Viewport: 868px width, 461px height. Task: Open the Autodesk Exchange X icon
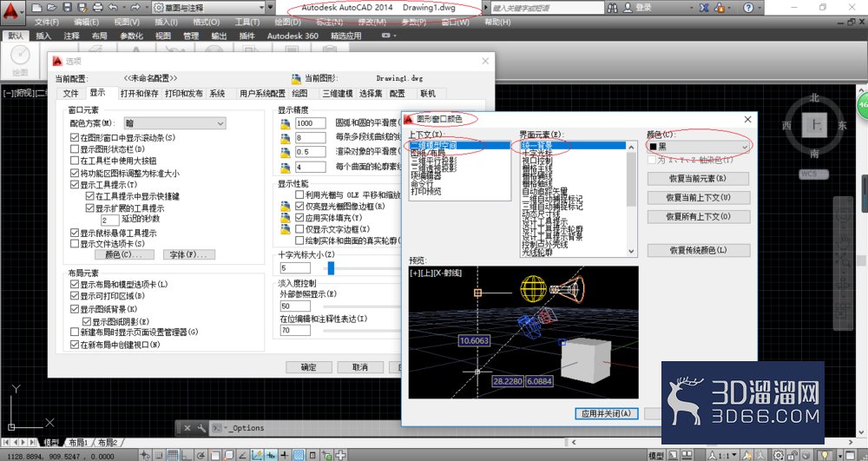tap(704, 8)
